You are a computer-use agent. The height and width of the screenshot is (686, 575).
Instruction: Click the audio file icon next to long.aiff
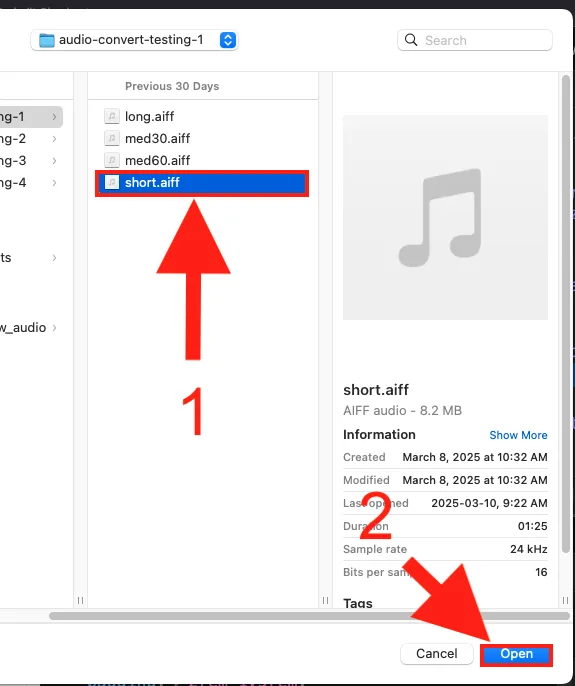click(112, 116)
